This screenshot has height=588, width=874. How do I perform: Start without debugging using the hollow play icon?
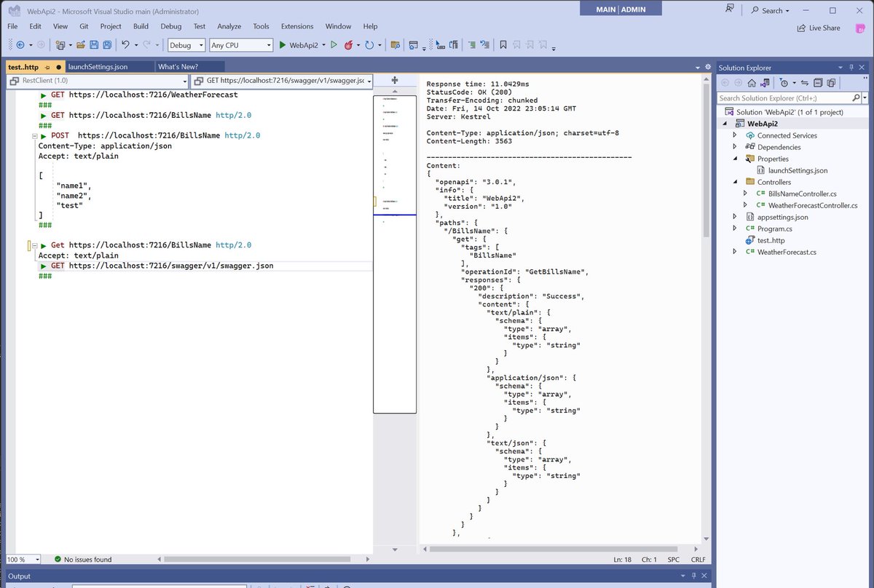[x=334, y=45]
